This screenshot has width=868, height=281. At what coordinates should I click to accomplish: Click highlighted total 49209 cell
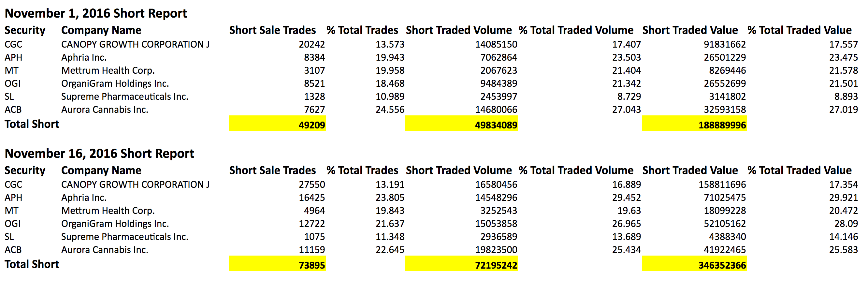pyautogui.click(x=277, y=124)
